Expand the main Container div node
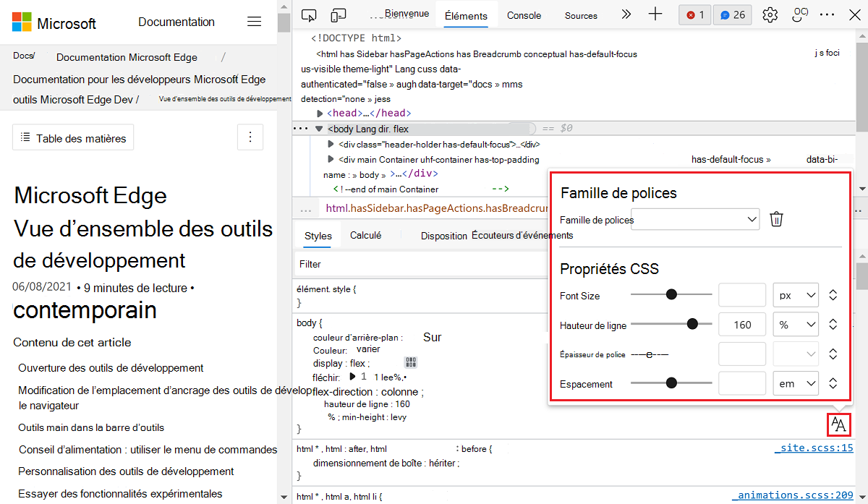Screen dimensions: 868x504 [x=332, y=159]
